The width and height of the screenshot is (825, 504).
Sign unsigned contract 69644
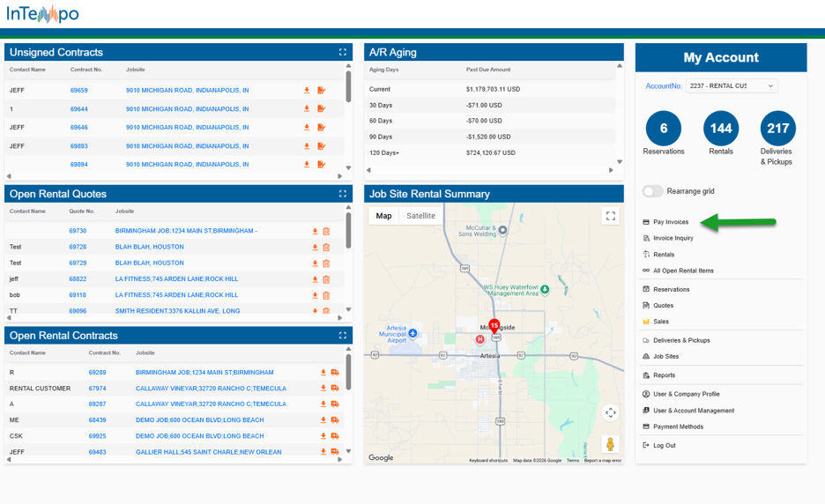pos(322,109)
